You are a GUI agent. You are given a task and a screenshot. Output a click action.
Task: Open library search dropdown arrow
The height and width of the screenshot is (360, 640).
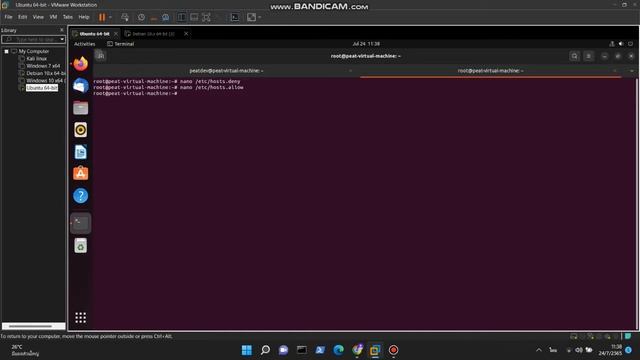(x=62, y=39)
